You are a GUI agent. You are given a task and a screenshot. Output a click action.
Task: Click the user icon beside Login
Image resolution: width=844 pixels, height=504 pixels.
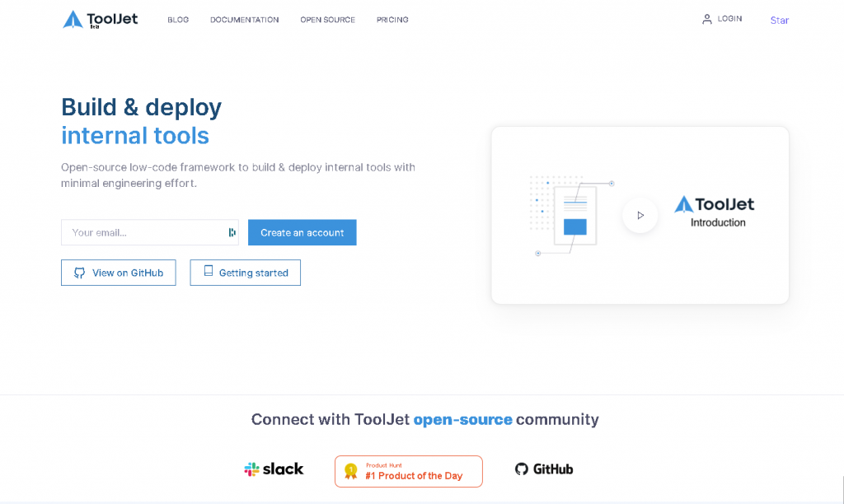(x=706, y=20)
